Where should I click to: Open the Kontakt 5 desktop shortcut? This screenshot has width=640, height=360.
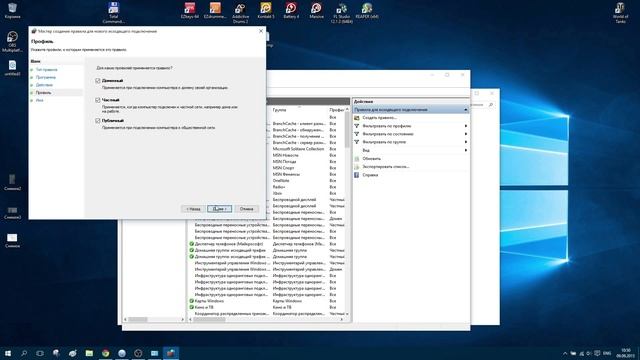(x=266, y=11)
